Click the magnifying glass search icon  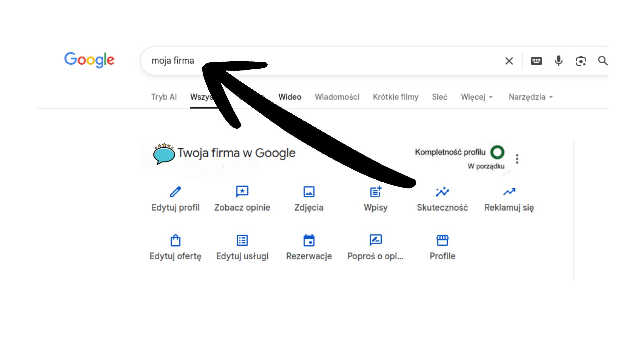pos(603,61)
